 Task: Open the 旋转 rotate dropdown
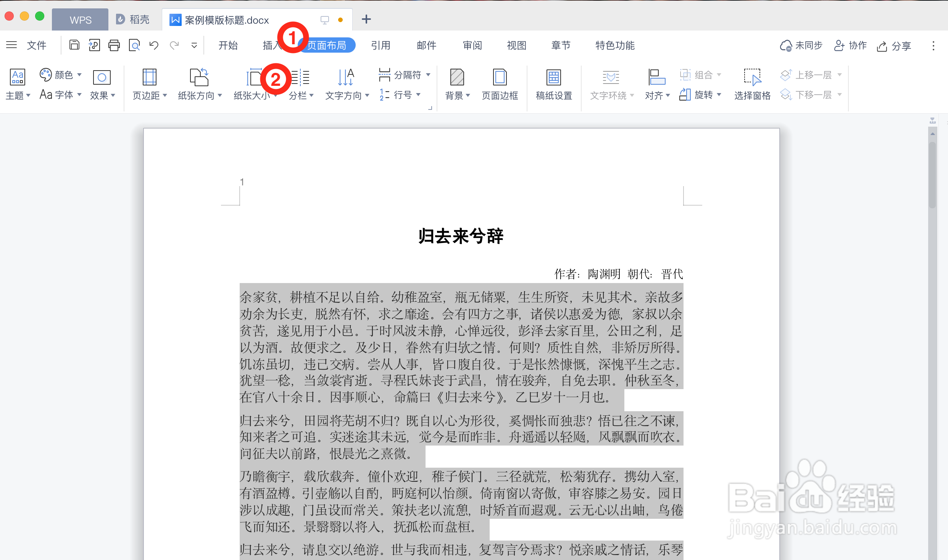(700, 95)
